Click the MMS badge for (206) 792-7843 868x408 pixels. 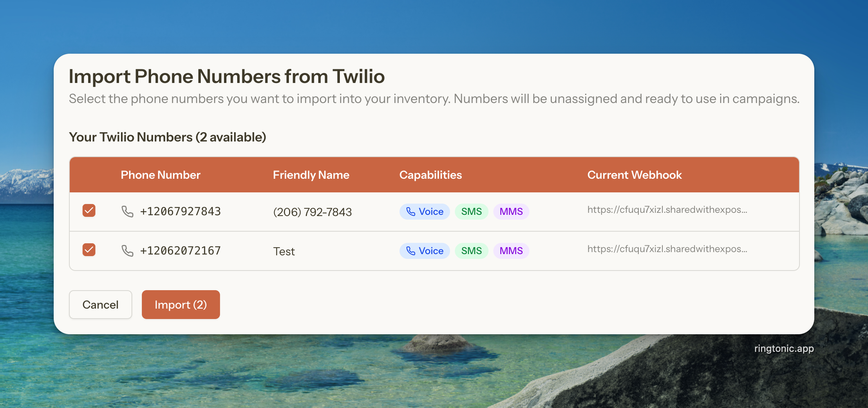click(511, 211)
